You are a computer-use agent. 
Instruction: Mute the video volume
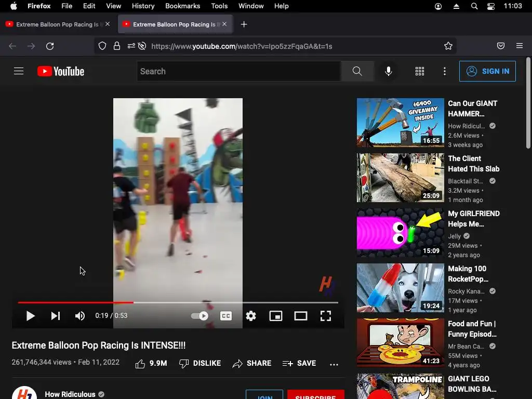pos(79,316)
